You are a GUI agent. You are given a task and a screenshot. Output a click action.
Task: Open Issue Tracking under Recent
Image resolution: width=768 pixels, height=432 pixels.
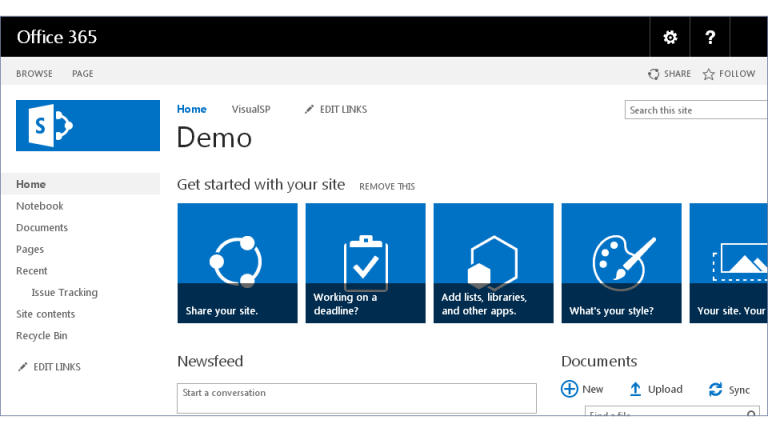coord(65,292)
